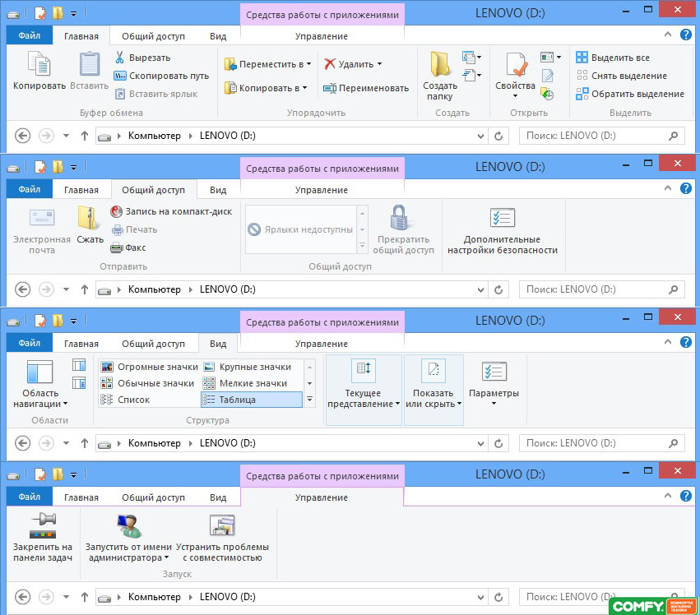The height and width of the screenshot is (615, 700).
Task: Click search field in window showing Вид ribbon
Action: tap(602, 443)
